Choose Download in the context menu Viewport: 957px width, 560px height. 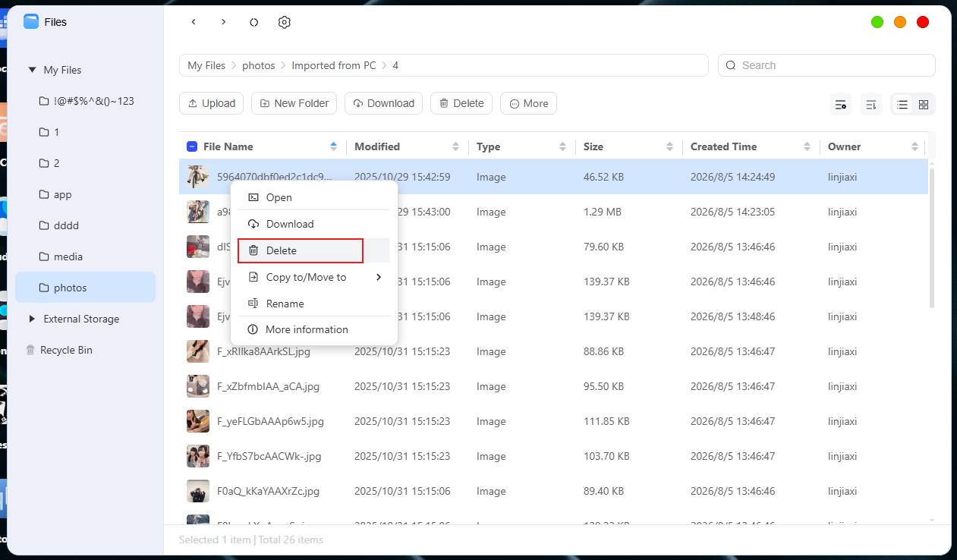tap(314, 224)
